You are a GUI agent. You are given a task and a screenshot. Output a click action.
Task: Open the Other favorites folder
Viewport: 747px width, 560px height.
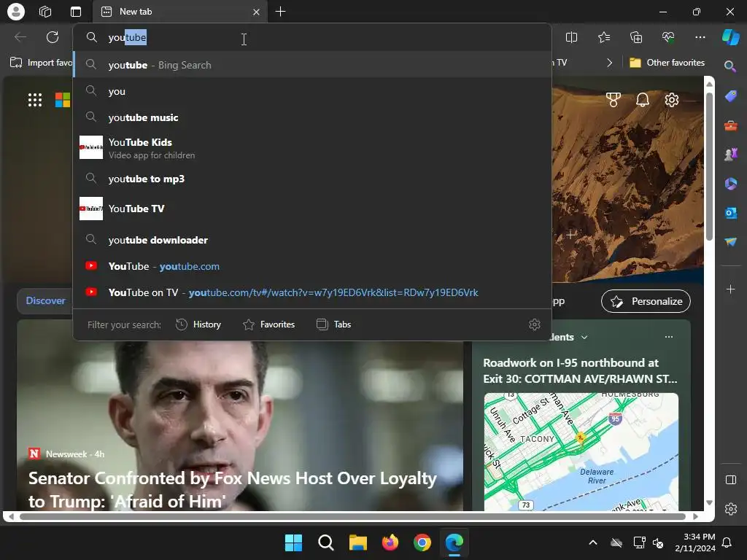tap(667, 63)
